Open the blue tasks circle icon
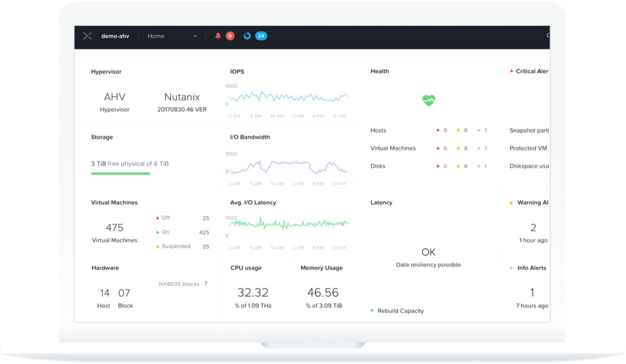 pyautogui.click(x=247, y=36)
